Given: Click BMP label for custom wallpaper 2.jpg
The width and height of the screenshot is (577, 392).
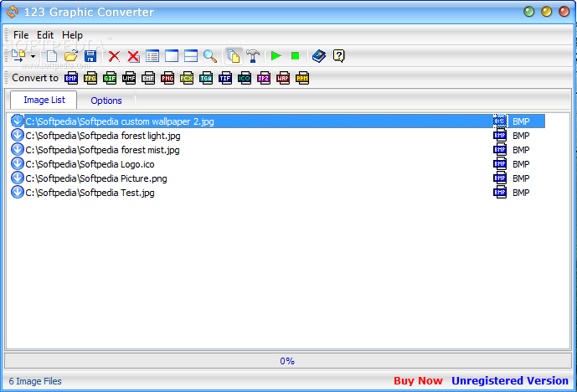Looking at the screenshot, I should point(521,121).
